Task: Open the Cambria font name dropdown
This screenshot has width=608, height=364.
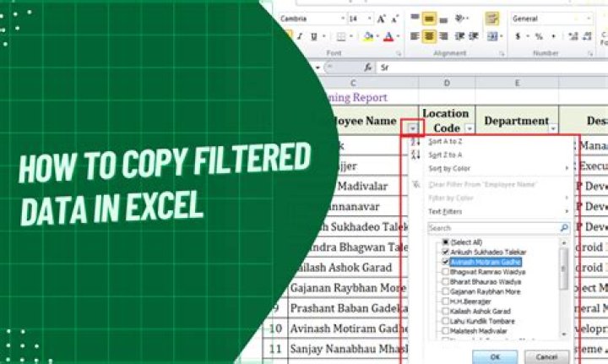Action: [343, 19]
